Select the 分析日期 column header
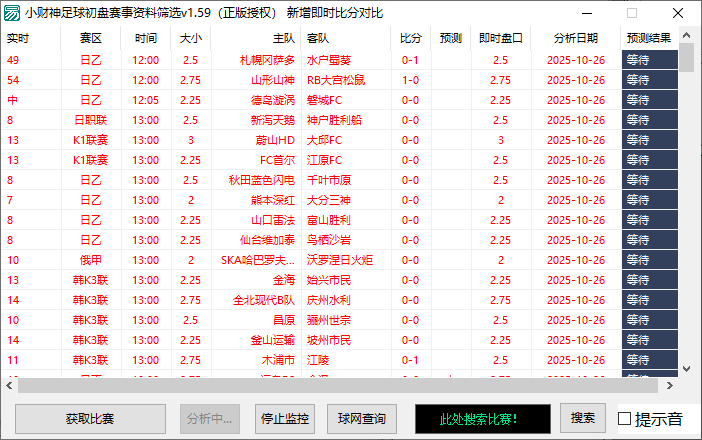The image size is (702, 440). click(576, 37)
